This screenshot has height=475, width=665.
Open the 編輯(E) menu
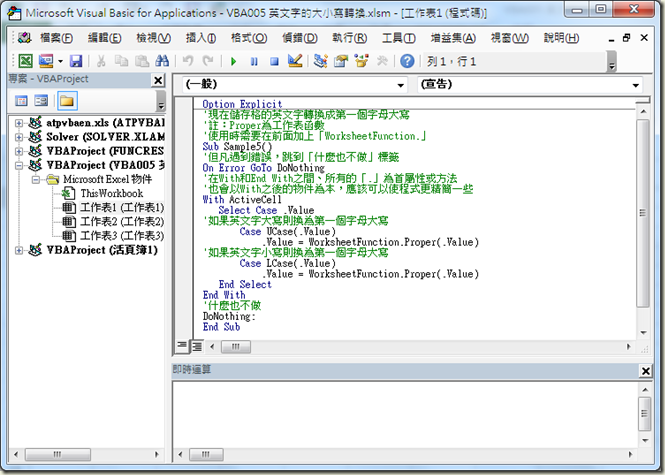coord(104,38)
